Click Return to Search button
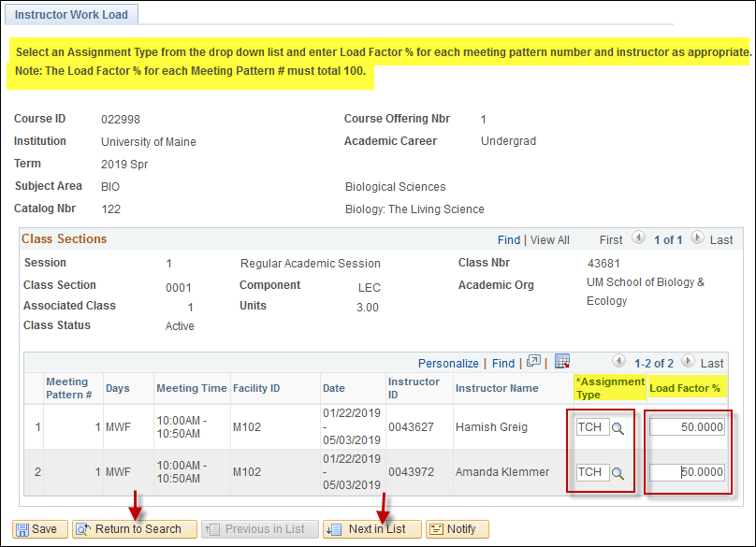Image resolution: width=756 pixels, height=547 pixels. 135,529
